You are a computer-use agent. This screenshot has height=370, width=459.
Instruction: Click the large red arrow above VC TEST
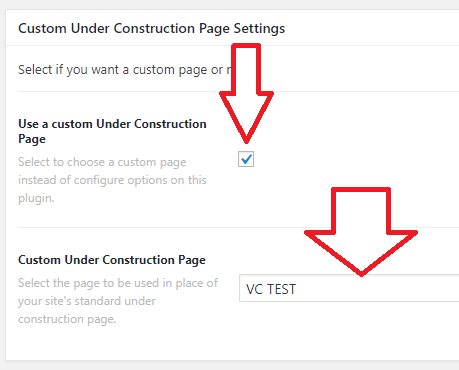coord(361,232)
